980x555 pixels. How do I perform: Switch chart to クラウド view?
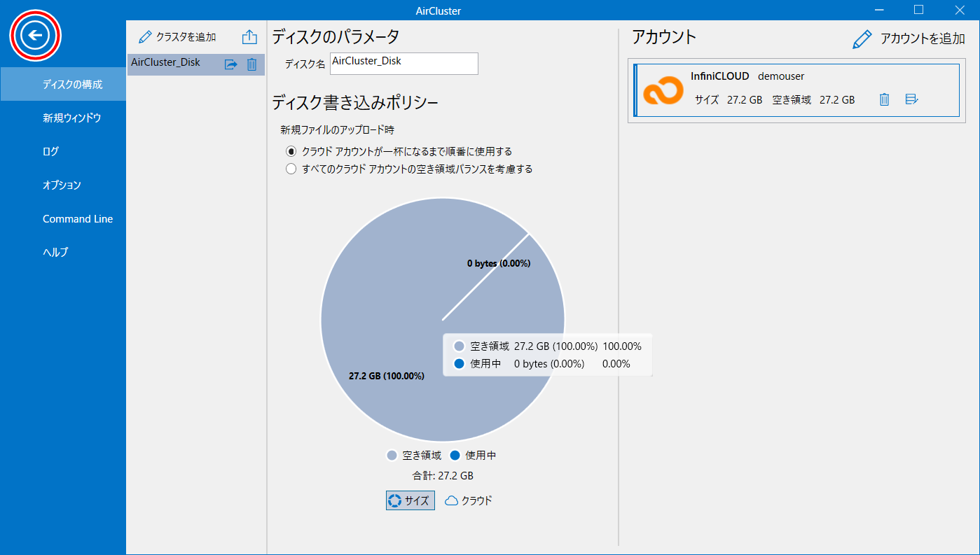(x=469, y=500)
